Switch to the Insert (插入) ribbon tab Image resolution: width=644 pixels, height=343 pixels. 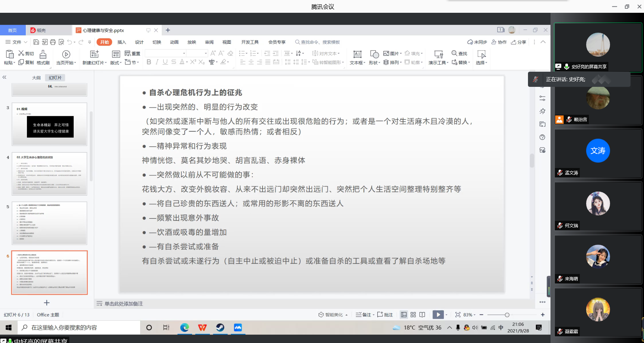(x=122, y=42)
